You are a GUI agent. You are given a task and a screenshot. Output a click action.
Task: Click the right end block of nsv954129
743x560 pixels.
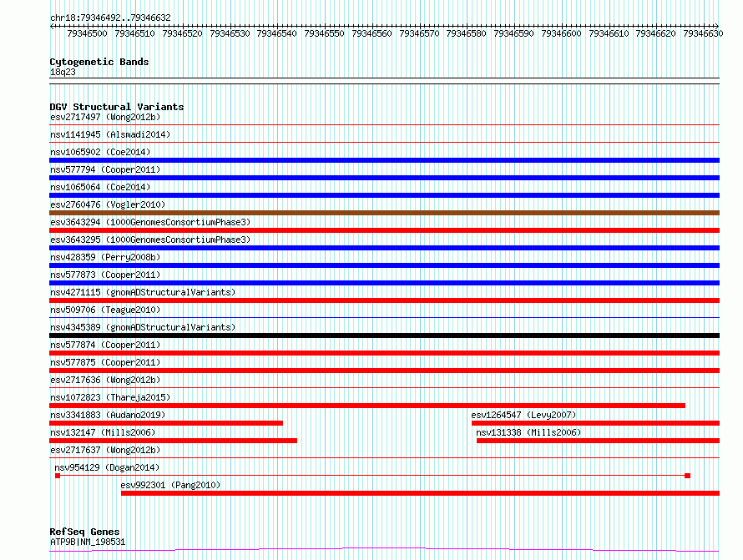688,476
